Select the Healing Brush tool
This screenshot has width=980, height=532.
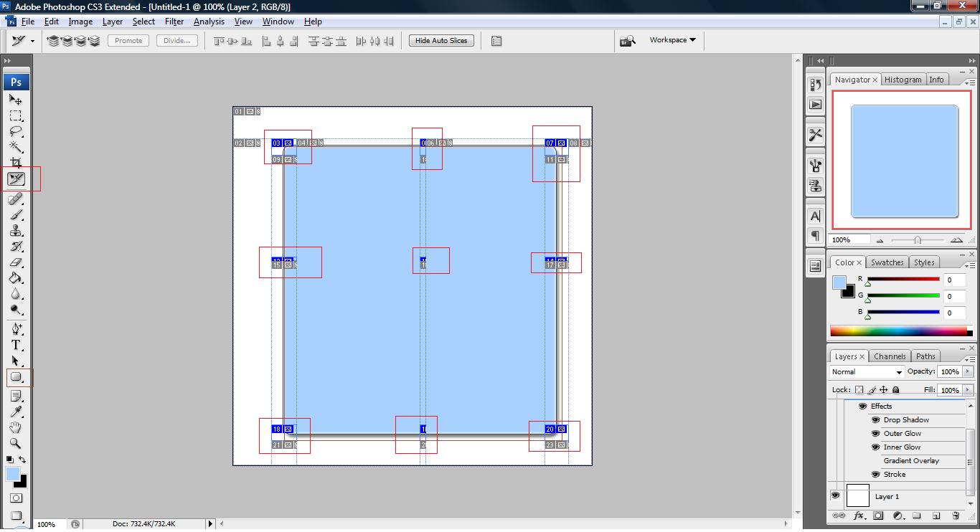16,199
